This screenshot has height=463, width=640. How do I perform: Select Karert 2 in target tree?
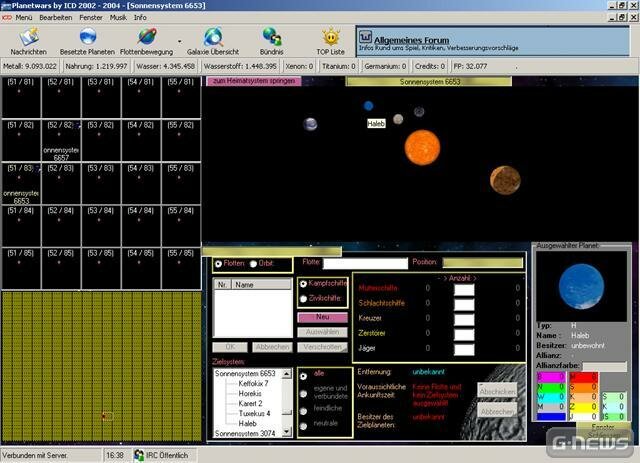tap(250, 403)
